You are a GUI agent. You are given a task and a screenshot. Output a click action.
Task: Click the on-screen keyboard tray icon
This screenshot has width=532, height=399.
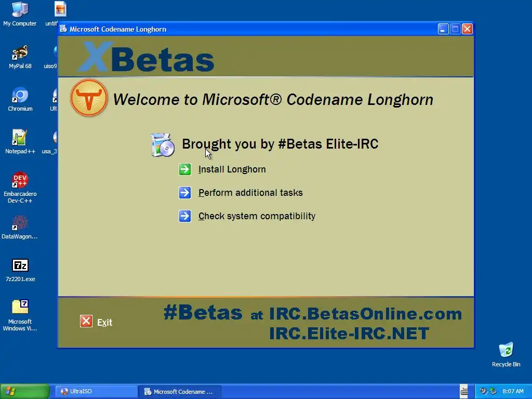464,392
